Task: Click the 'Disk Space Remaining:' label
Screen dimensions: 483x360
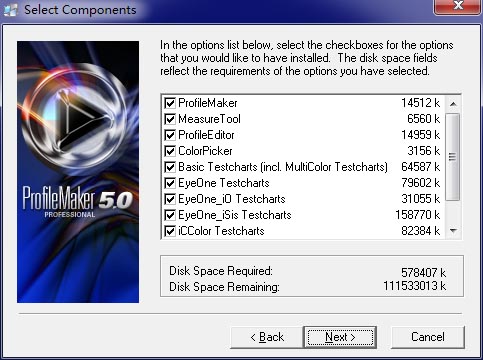Action: (224, 287)
